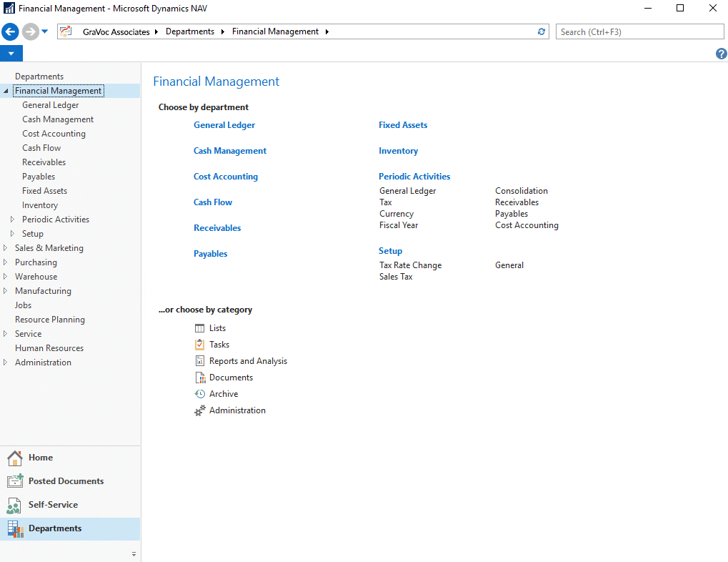728x562 pixels.
Task: Select Fixed Assets in the tree
Action: 44,191
